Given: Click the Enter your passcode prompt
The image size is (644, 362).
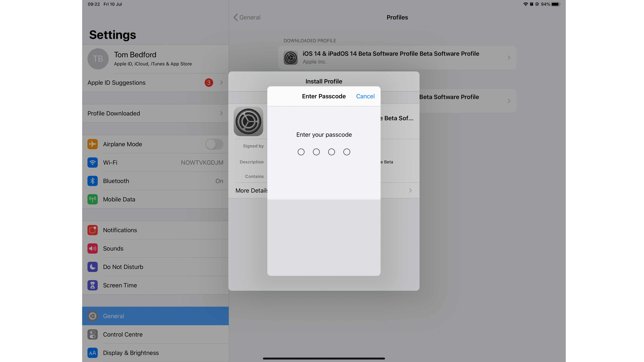Looking at the screenshot, I should click(324, 135).
